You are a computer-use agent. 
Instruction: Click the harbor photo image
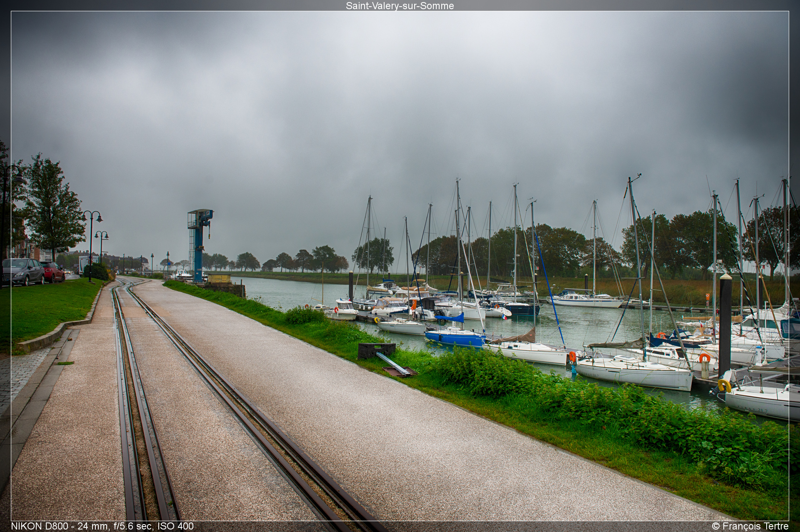[x=400, y=266]
